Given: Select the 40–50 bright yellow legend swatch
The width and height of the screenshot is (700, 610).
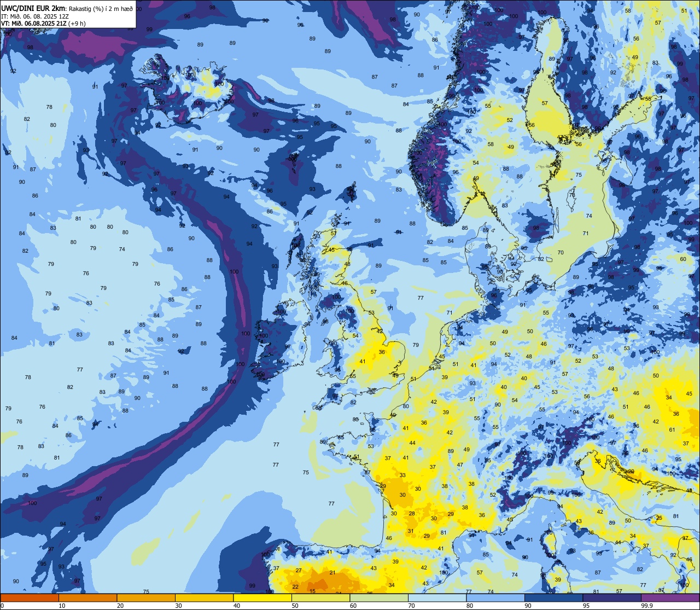Looking at the screenshot, I should (262, 597).
